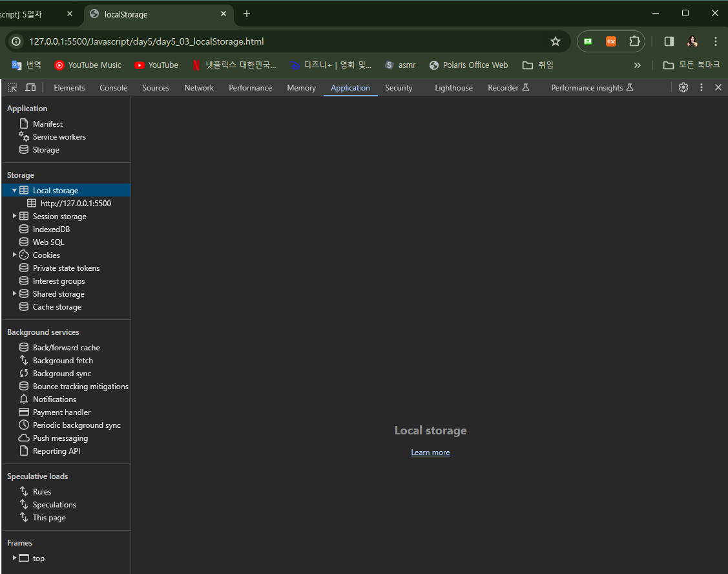Screen dimensions: 728x574
Task: Switch to the Network tab
Action: click(199, 88)
